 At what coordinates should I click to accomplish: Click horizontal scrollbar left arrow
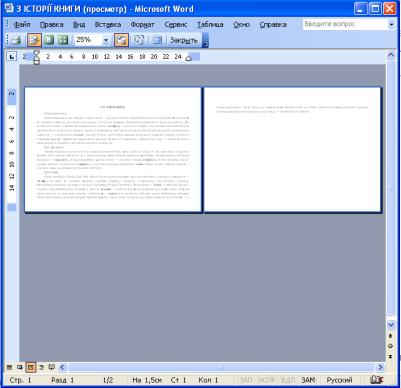point(62,367)
